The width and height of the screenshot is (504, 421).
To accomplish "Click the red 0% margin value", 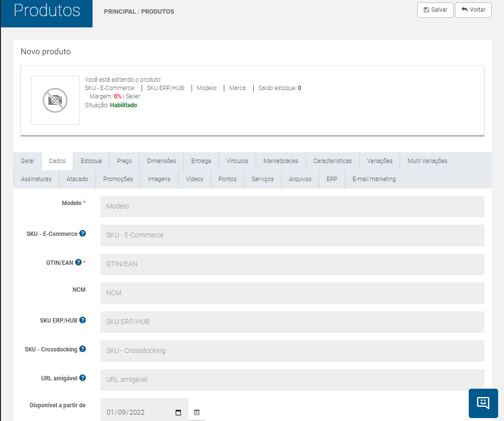I will coord(118,96).
